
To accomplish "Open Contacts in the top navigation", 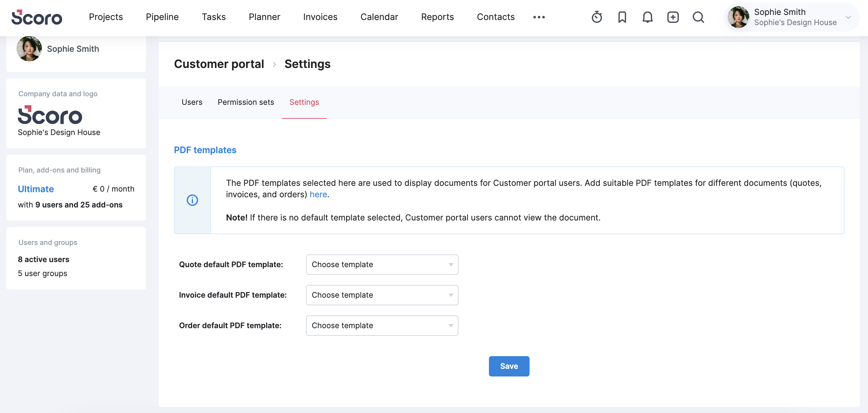I will (x=496, y=17).
